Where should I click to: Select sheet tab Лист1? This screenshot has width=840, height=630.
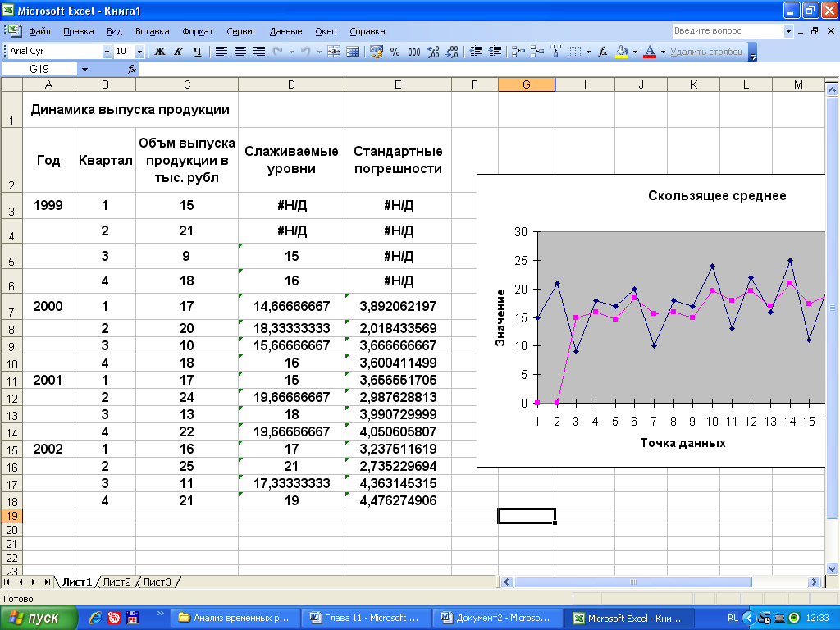point(76,582)
